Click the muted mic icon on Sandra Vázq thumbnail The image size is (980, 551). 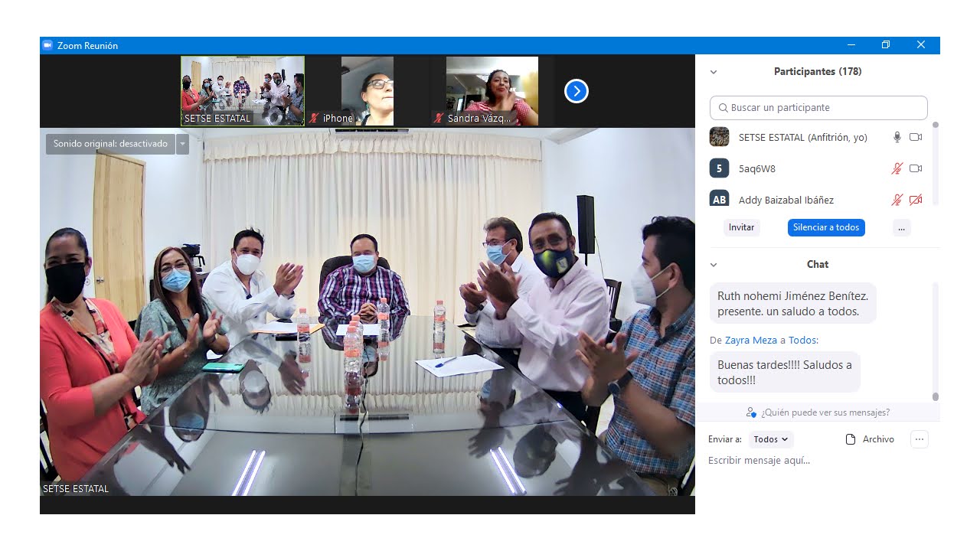pos(439,118)
